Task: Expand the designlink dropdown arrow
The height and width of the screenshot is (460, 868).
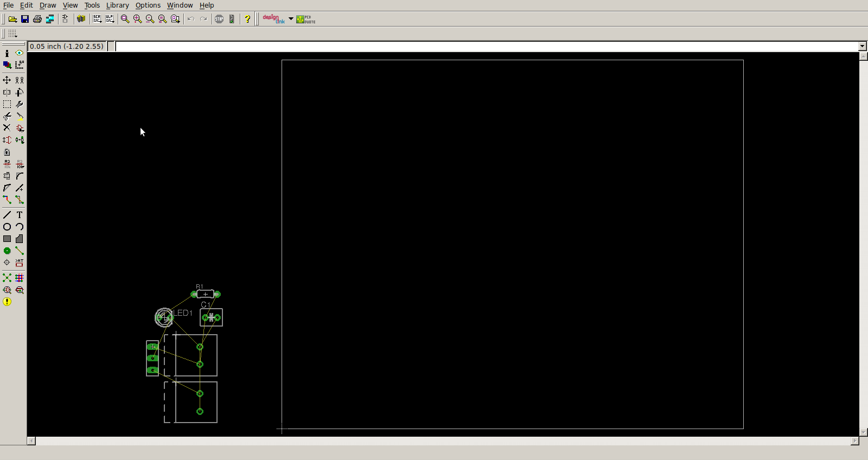Action: pyautogui.click(x=291, y=19)
